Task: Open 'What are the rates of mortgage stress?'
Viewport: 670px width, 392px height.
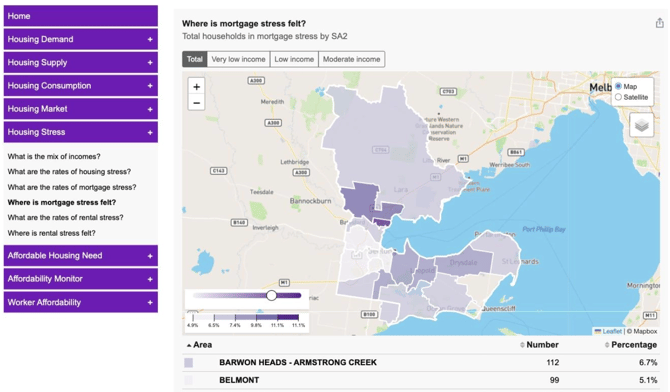Action: (72, 187)
